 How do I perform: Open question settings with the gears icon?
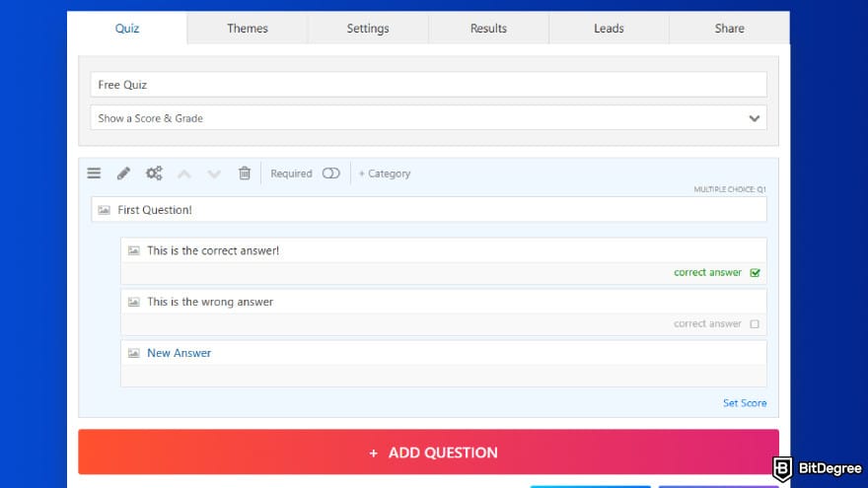pos(154,174)
